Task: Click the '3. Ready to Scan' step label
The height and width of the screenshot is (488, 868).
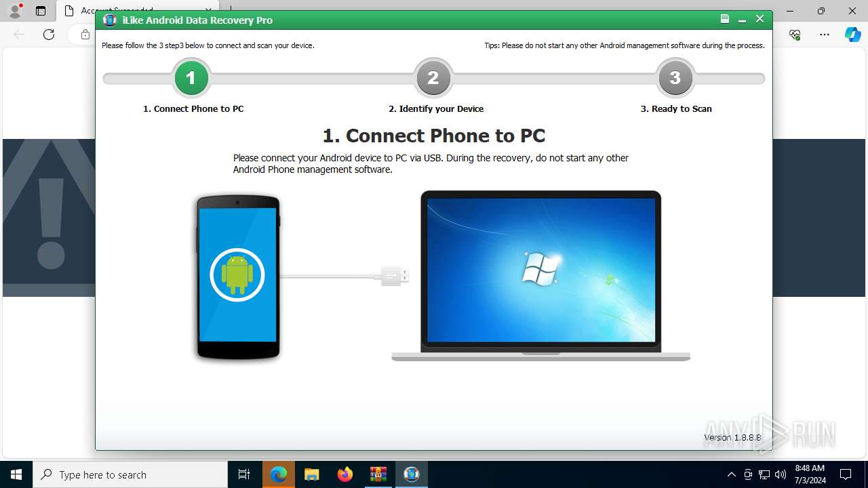Action: pos(676,108)
